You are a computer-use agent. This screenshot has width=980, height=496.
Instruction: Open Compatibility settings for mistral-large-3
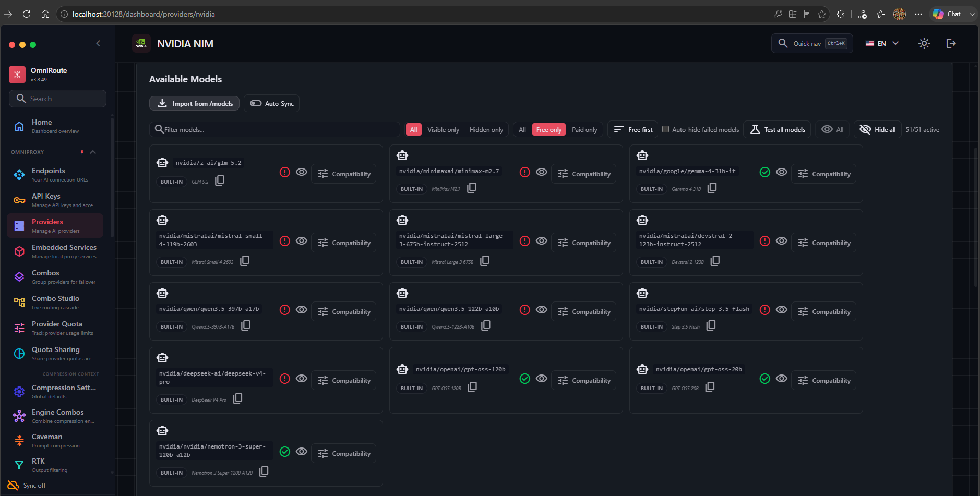tap(584, 243)
